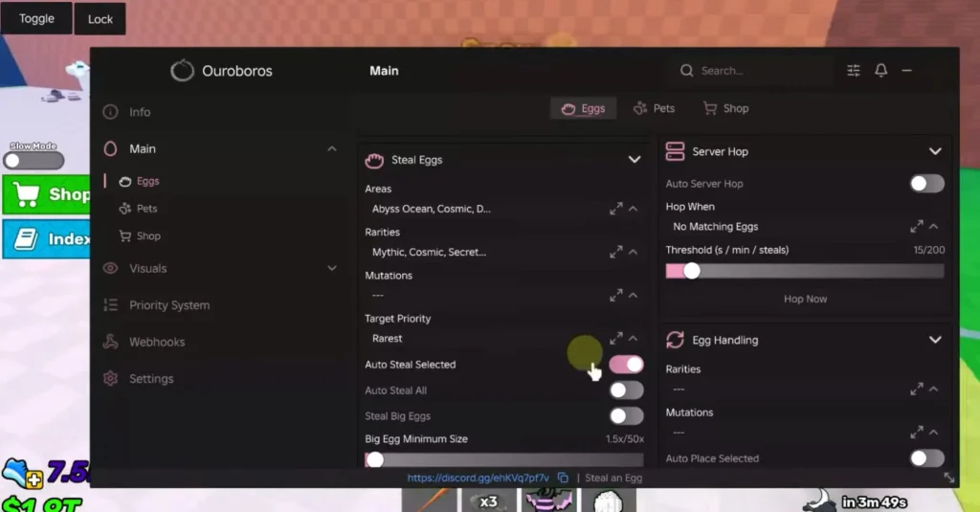The height and width of the screenshot is (512, 980).
Task: Expand the Target Priority popout icon
Action: 615,338
